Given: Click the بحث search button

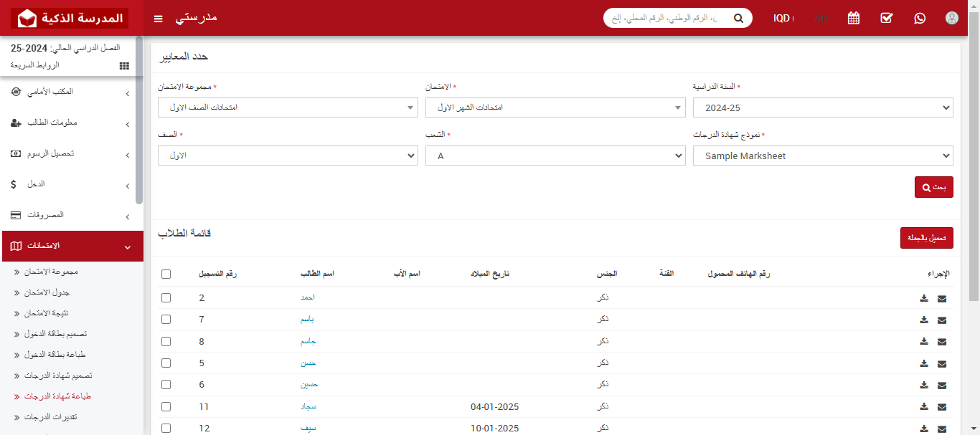Looking at the screenshot, I should pos(933,186).
